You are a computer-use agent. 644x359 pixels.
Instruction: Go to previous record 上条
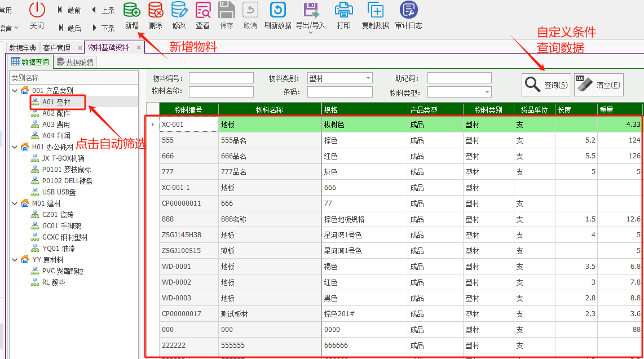[x=103, y=10]
